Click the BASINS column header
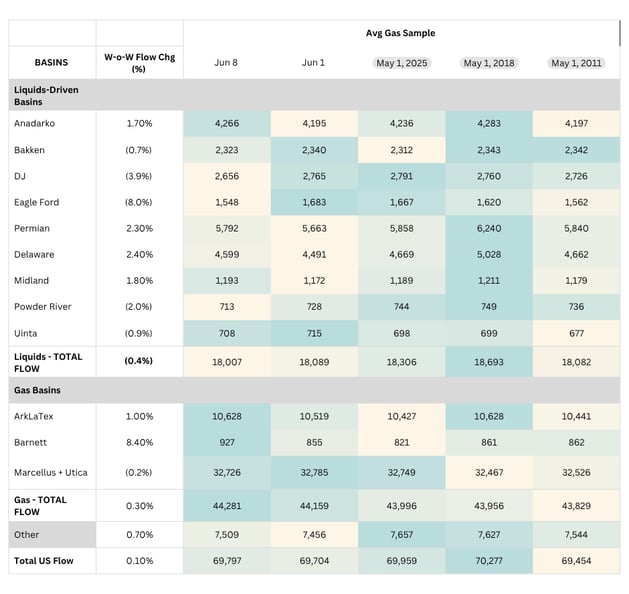This screenshot has height=594, width=629. pyautogui.click(x=51, y=63)
